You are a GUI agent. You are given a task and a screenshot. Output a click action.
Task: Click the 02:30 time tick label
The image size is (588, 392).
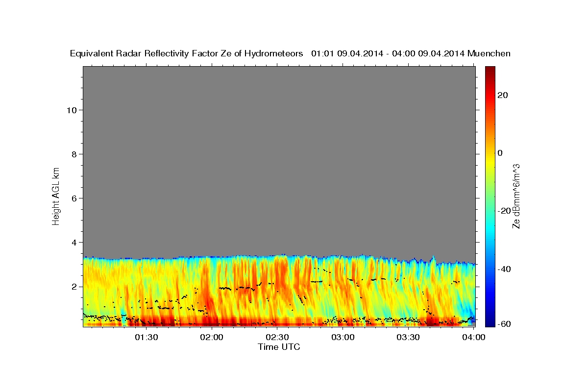pyautogui.click(x=277, y=337)
